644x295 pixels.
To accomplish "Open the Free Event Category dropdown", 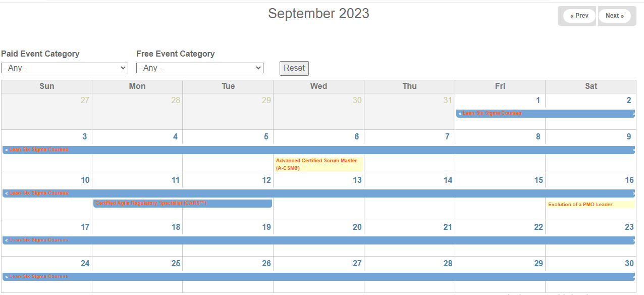I will [200, 68].
